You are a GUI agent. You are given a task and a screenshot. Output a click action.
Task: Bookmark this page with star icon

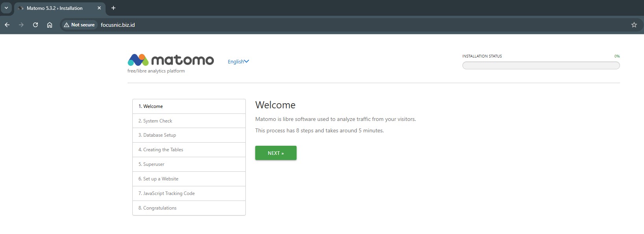(x=634, y=25)
